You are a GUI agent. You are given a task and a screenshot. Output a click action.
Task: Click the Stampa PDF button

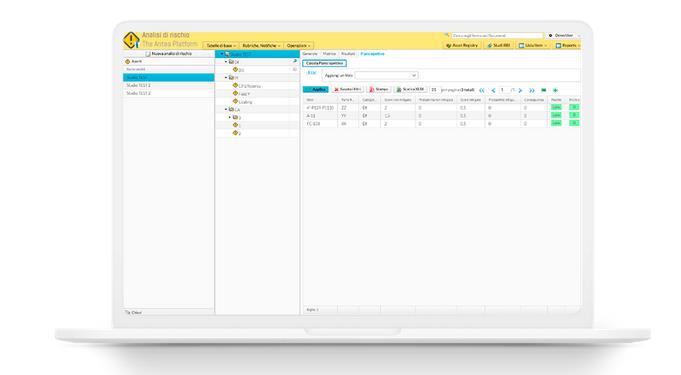coord(379,90)
